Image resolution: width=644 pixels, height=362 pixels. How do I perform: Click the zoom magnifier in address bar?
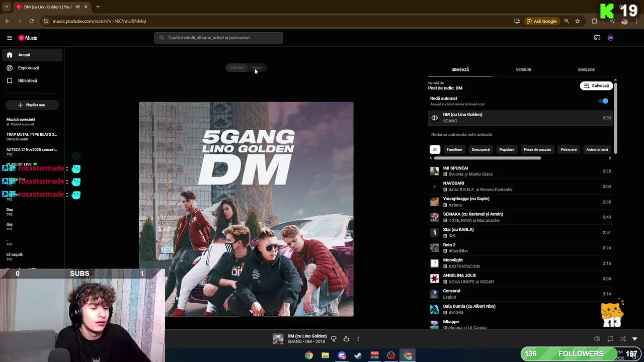[567, 21]
